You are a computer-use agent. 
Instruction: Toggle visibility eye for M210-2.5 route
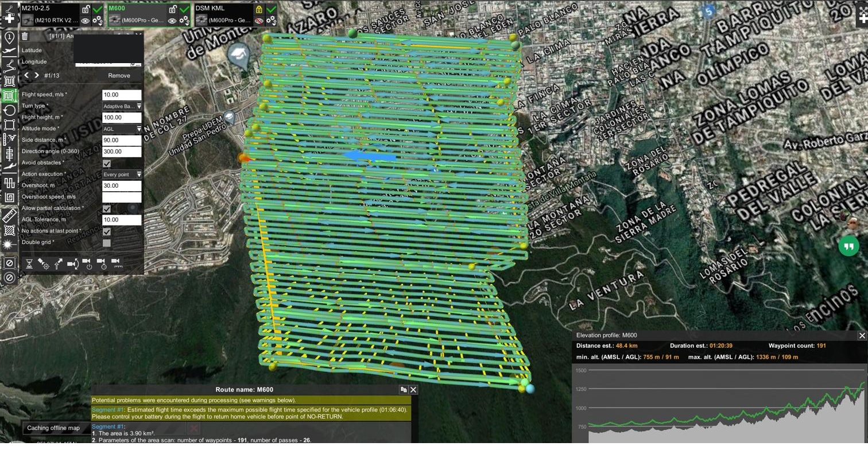tap(85, 21)
